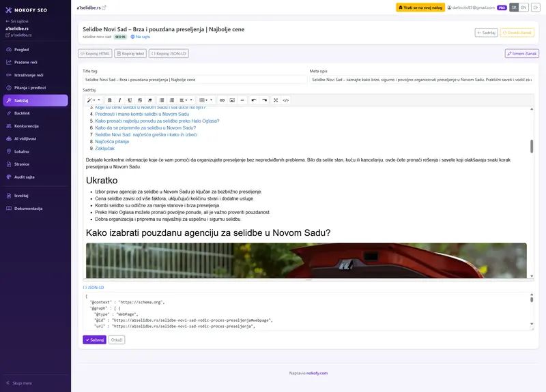Open the HTML code view

tap(286, 100)
